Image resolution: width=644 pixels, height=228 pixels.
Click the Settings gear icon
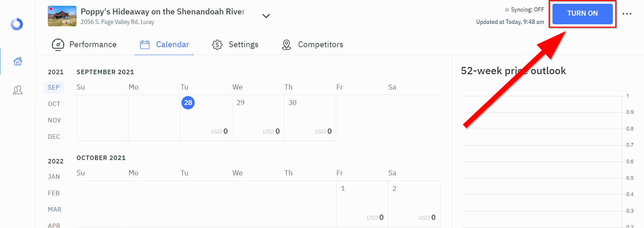[217, 45]
